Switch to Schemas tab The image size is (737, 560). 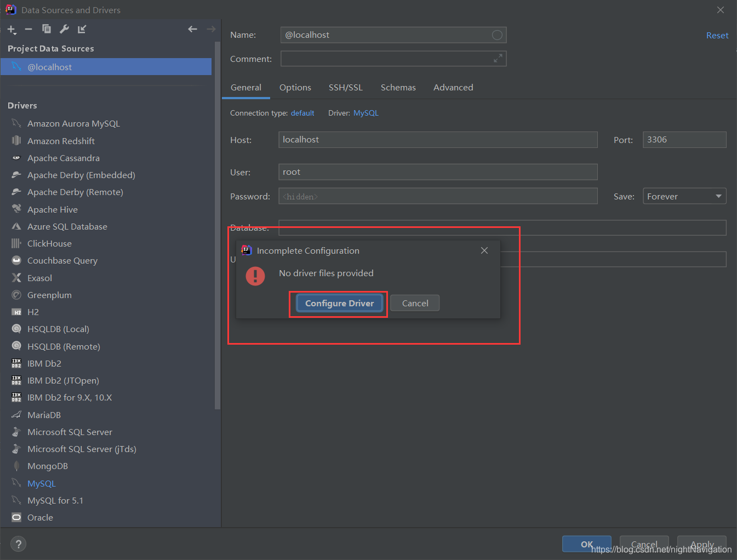[398, 88]
